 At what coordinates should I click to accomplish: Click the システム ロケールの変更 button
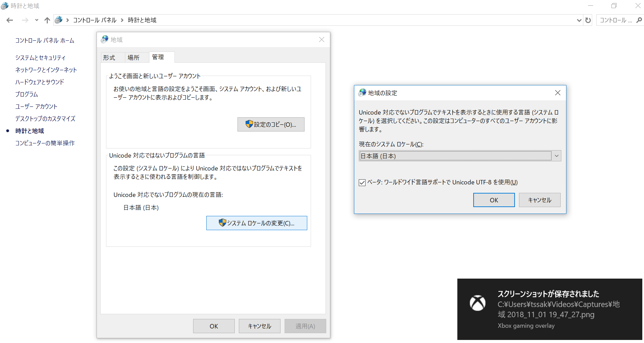click(x=256, y=223)
